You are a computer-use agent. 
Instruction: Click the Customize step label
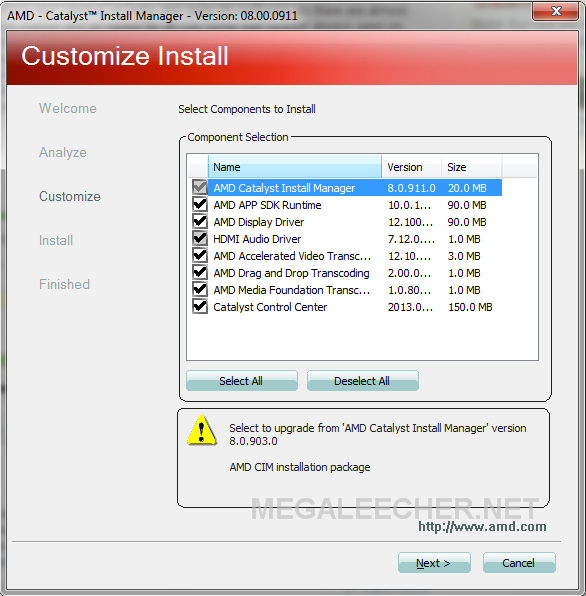(70, 197)
